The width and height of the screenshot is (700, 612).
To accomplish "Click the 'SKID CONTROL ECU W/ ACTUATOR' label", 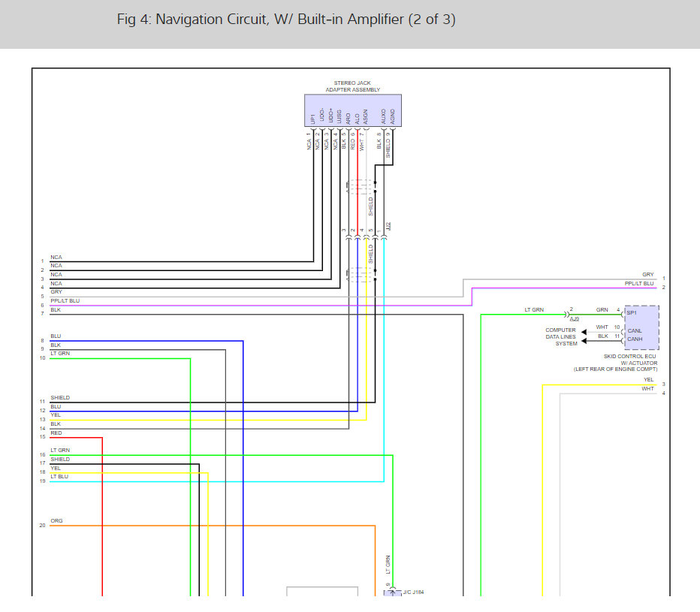I will pos(630,360).
